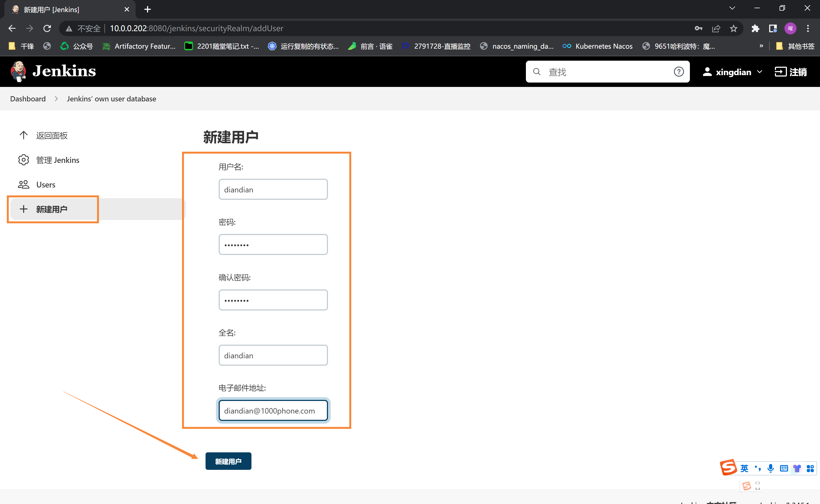Viewport: 820px width, 504px height.
Task: Click the search help question-mark icon
Action: 679,72
